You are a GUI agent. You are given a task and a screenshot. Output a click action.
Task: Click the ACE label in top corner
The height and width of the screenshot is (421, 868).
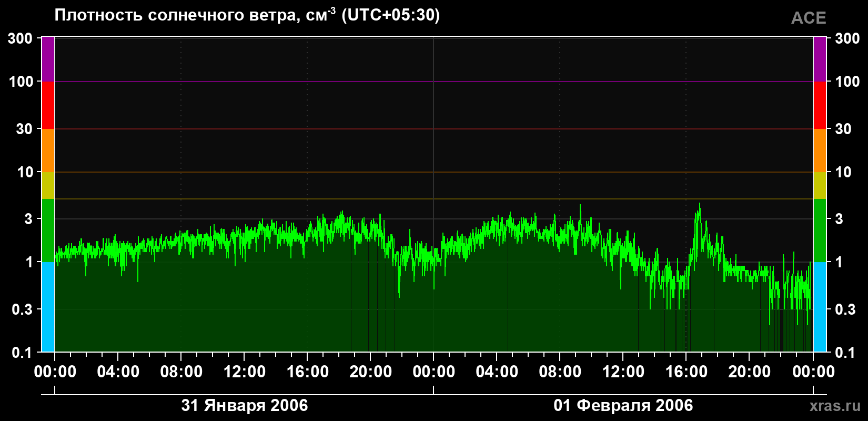(x=809, y=18)
